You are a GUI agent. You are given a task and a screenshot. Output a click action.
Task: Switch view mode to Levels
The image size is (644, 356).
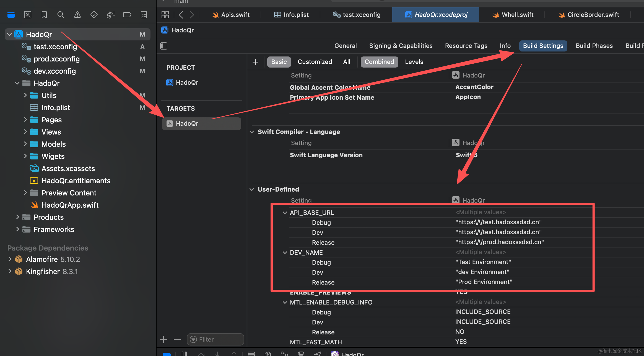pos(414,62)
